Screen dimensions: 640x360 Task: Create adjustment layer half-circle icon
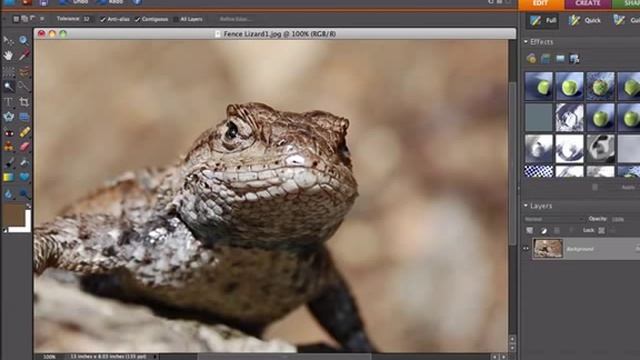[x=544, y=231]
